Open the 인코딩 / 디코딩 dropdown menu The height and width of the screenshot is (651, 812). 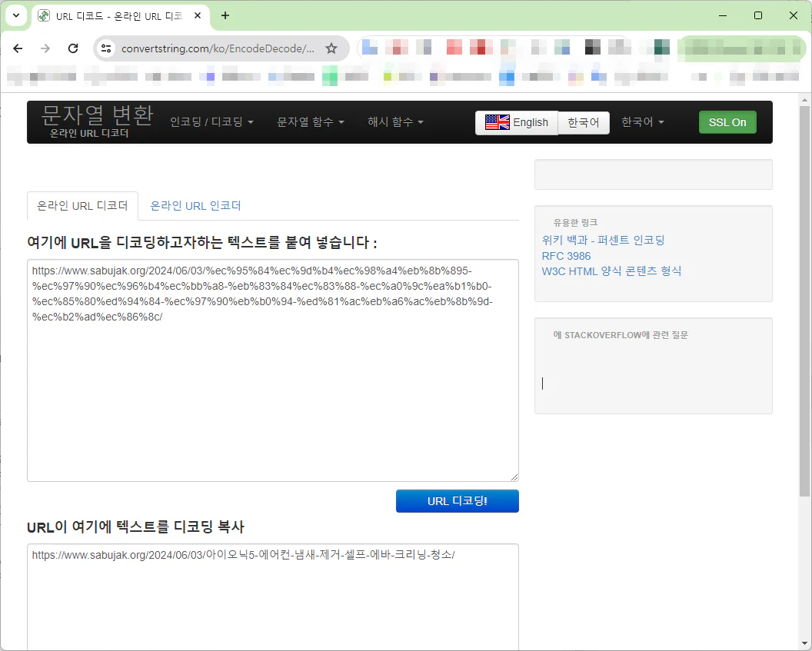click(x=212, y=121)
